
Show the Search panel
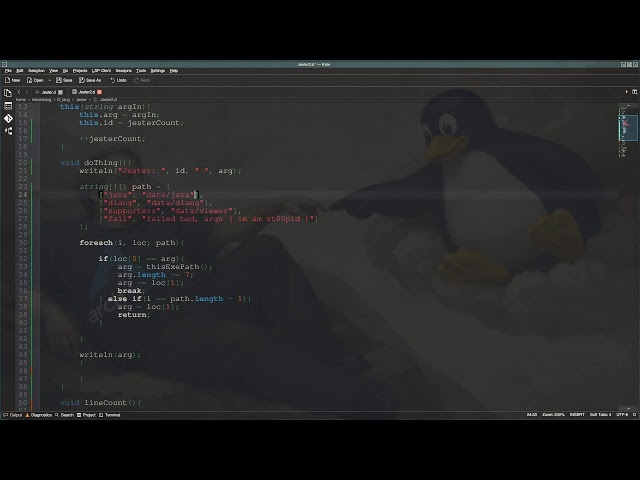[x=64, y=415]
